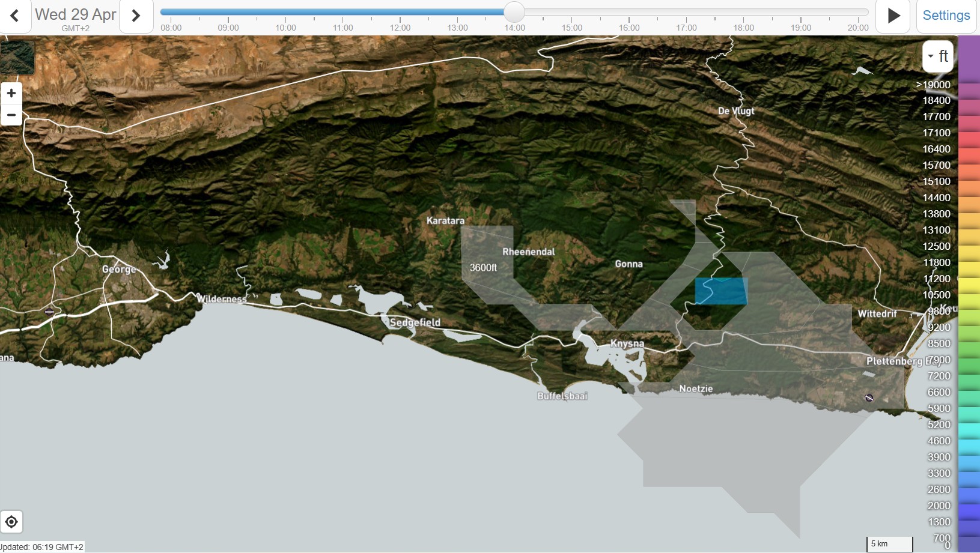Click the George airport marker icon
Screen dimensions: 980x553
tap(50, 311)
